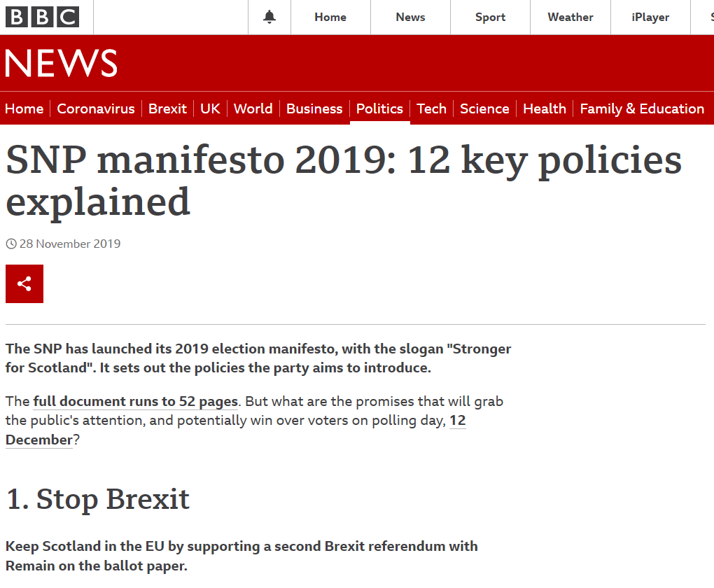
Task: Follow the "full document runs to 52 pages" link
Action: tap(136, 402)
